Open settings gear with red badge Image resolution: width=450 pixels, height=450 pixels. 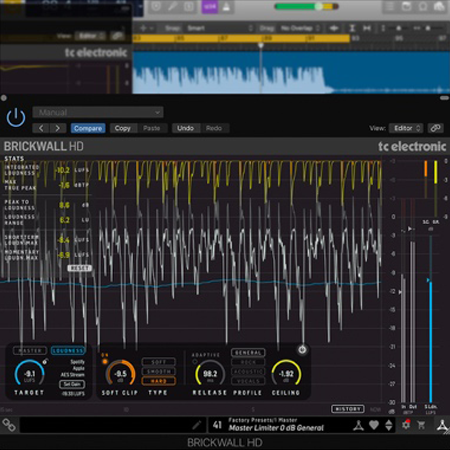pos(406,425)
